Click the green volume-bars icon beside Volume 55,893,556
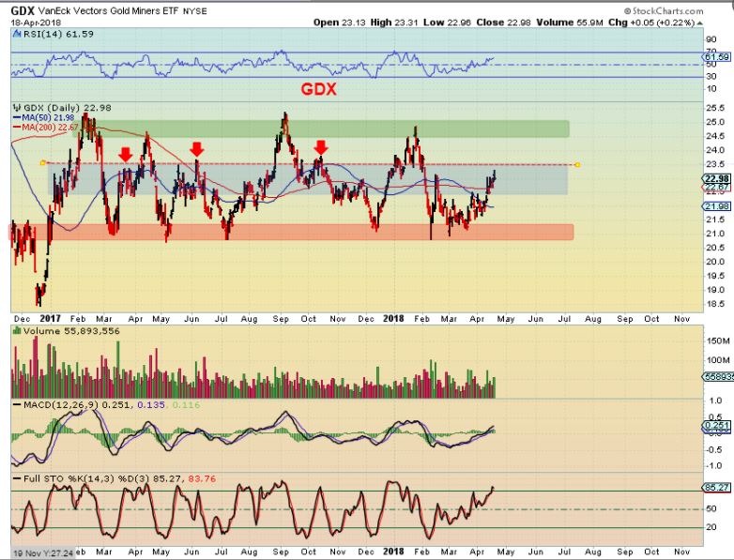This screenshot has width=734, height=560. click(17, 331)
